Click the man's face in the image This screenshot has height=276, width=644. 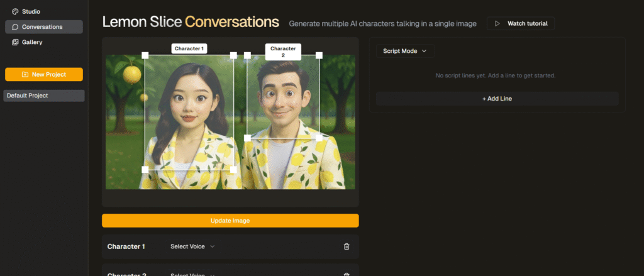pos(282,99)
